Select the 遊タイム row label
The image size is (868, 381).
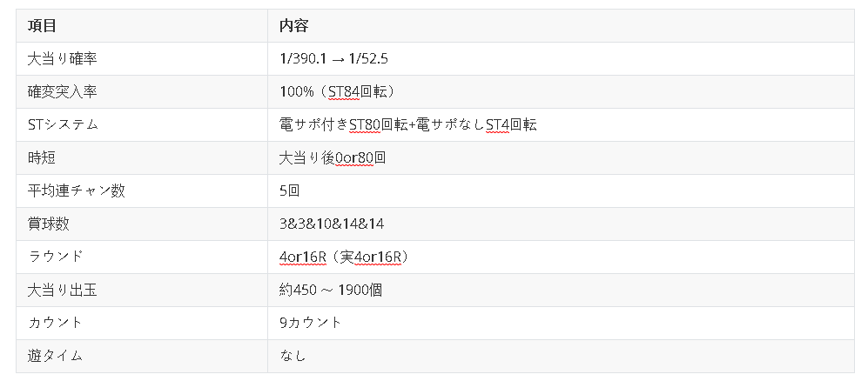tap(56, 356)
